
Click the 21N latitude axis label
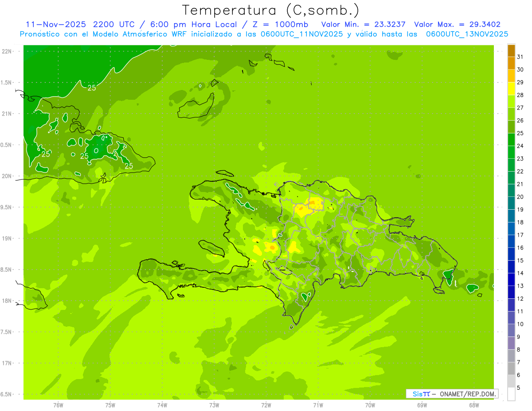8,114
